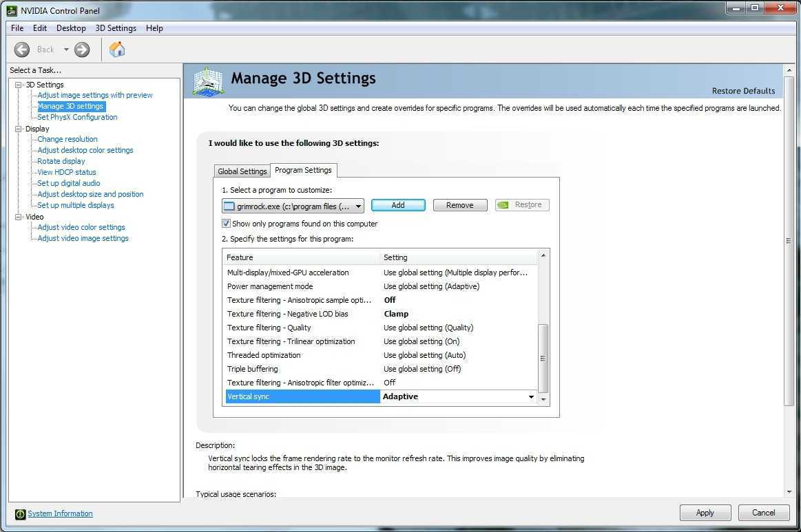Click the Back arrow icon
This screenshot has width=801, height=532.
(22, 50)
